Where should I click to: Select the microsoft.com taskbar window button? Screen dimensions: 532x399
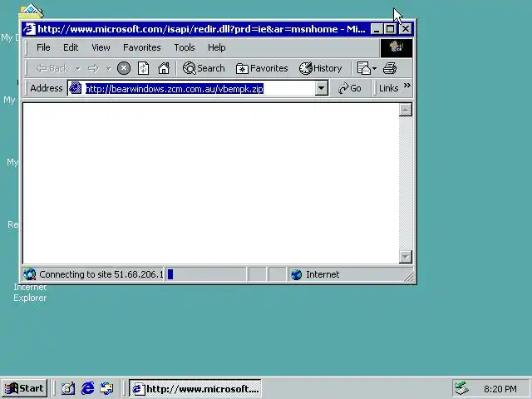coord(195,388)
